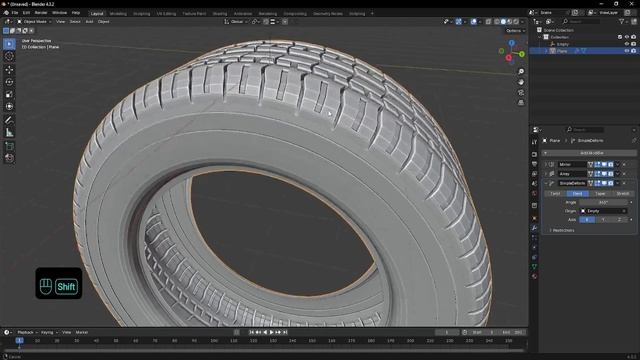Click the Origin Empty object field

[x=603, y=211]
